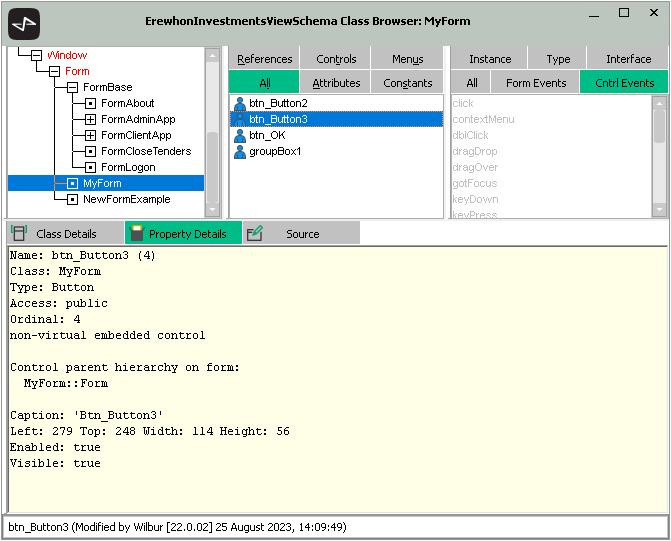Click the Source tab pencil icon

tap(254, 233)
